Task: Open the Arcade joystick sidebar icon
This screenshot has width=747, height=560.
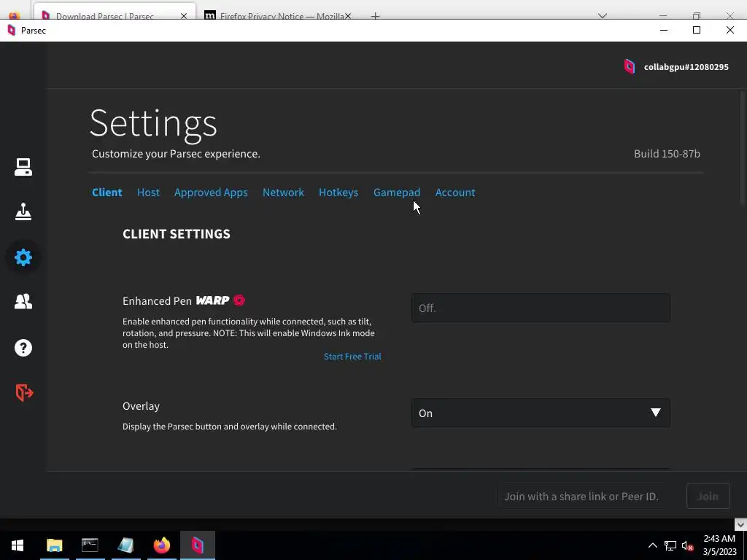Action: 23,212
